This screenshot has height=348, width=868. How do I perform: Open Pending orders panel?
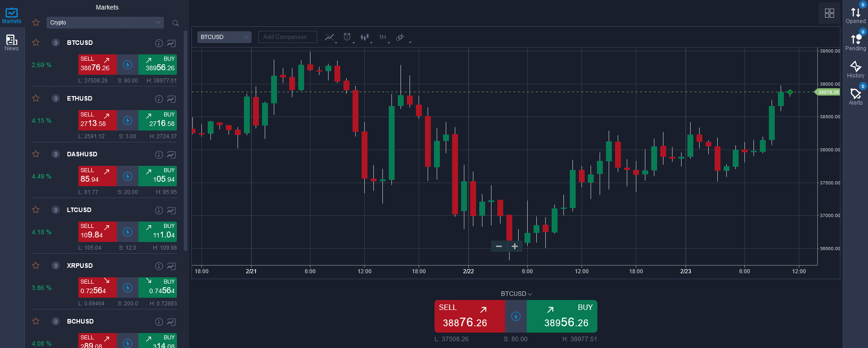tap(855, 43)
